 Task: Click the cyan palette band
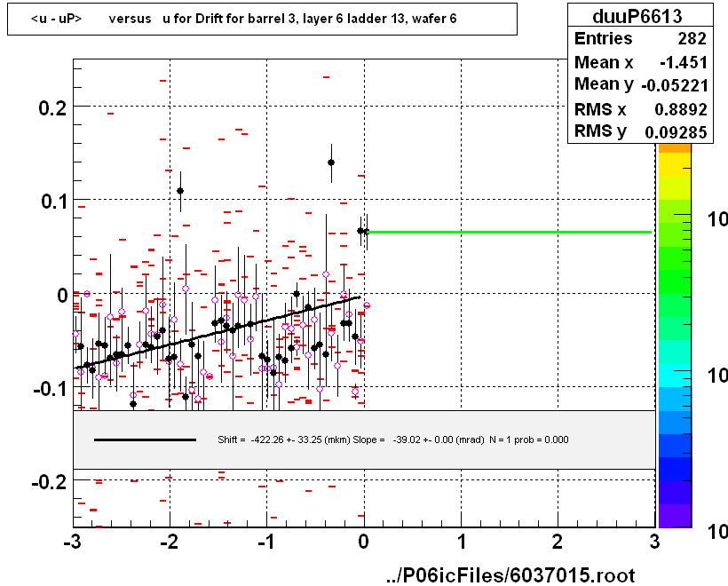(675, 376)
